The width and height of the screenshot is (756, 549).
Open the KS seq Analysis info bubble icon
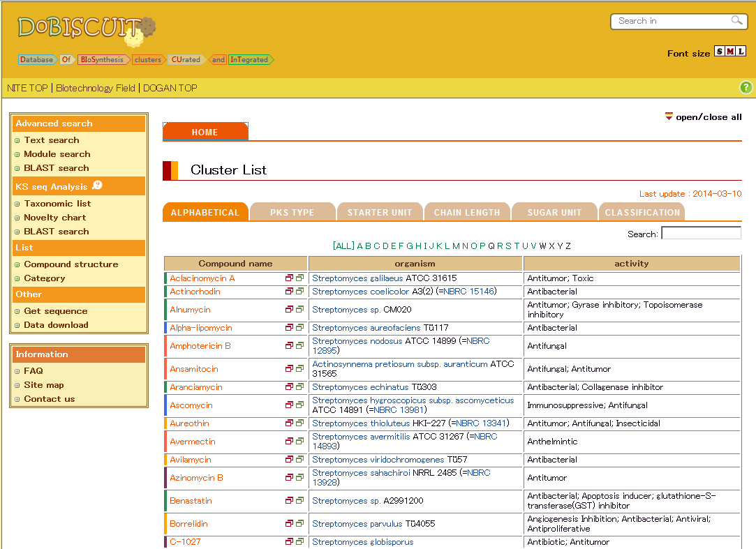97,186
